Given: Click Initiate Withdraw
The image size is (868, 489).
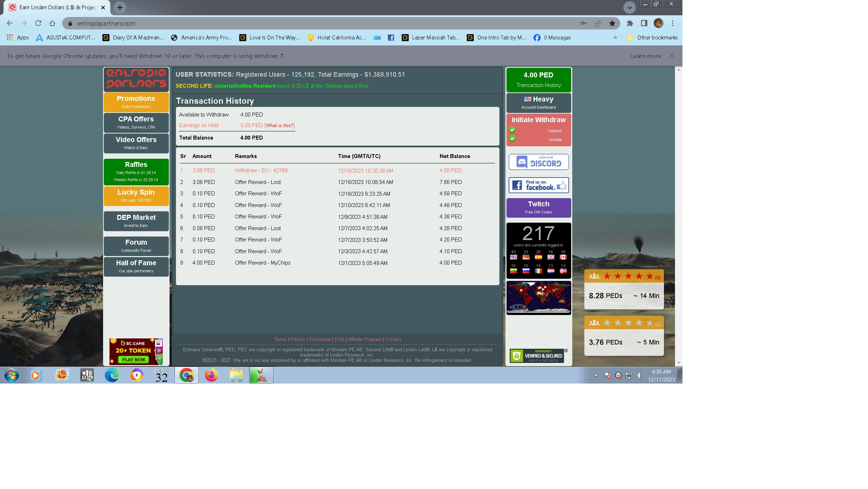Looking at the screenshot, I should [x=539, y=120].
